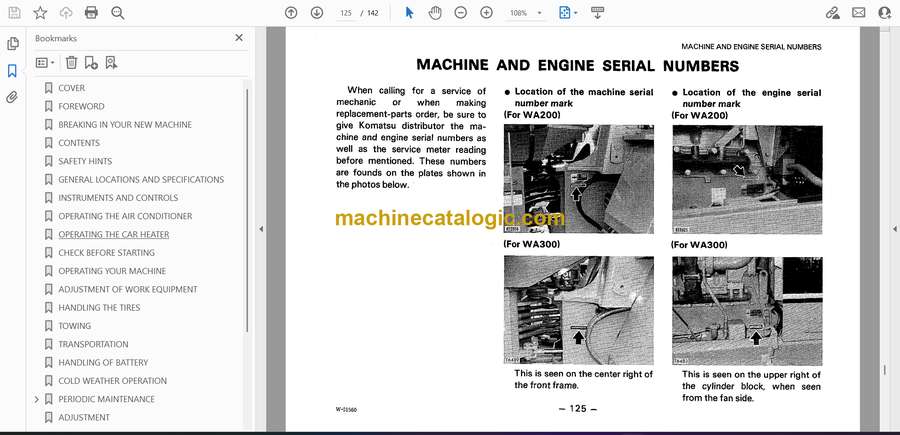Click the document vertical scrollbar
The image size is (900, 435).
(x=885, y=370)
